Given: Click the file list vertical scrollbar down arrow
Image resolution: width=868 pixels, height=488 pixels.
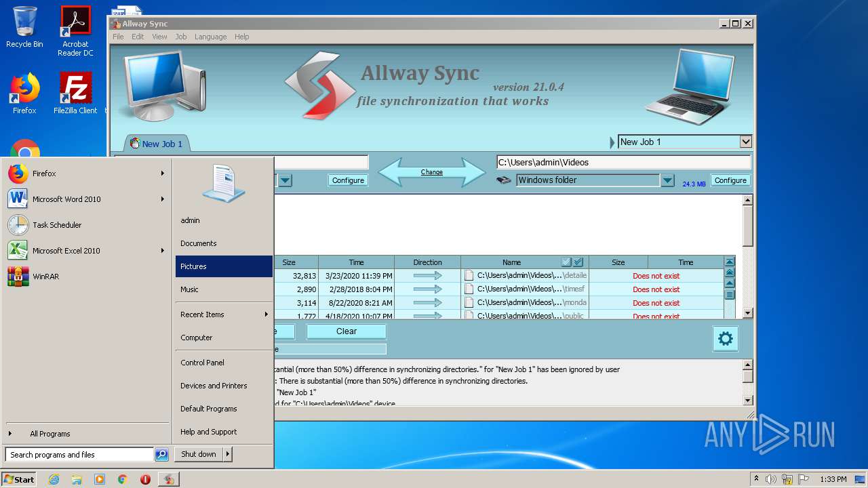Looking at the screenshot, I should 747,313.
